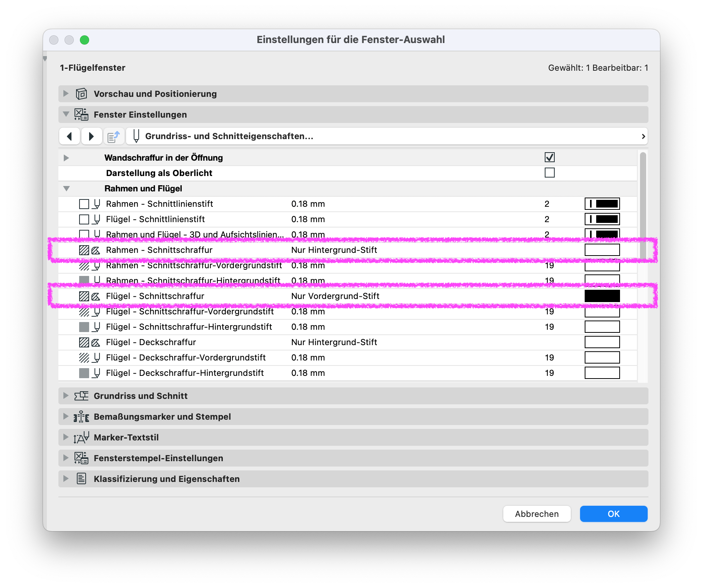Screen dimensions: 703x588
Task: Collapse the Rahmen und Flügel group
Action: pyautogui.click(x=66, y=188)
